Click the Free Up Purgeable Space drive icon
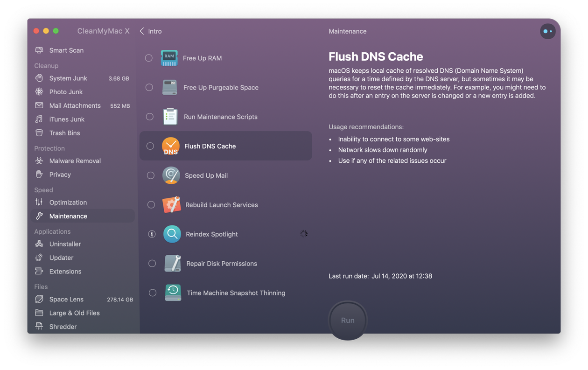This screenshot has width=588, height=370. tap(169, 87)
